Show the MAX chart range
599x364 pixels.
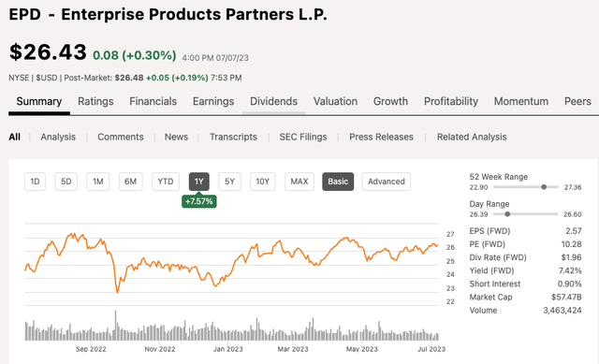click(x=299, y=182)
